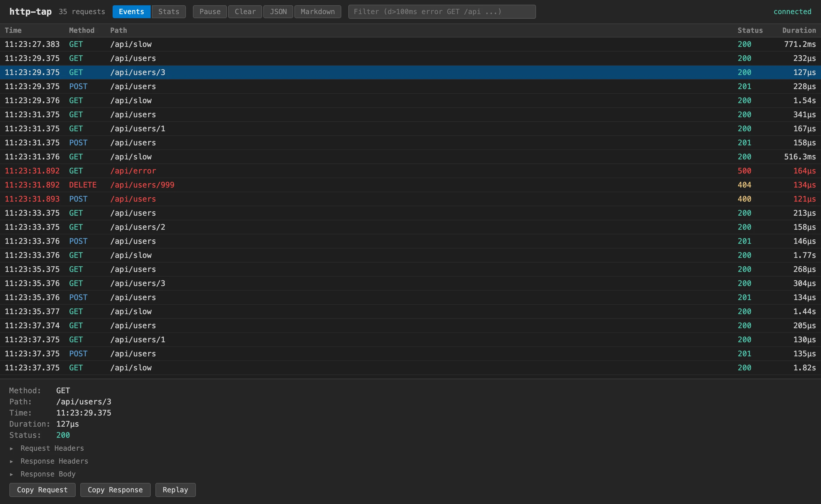Replay the selected request

coord(175,490)
